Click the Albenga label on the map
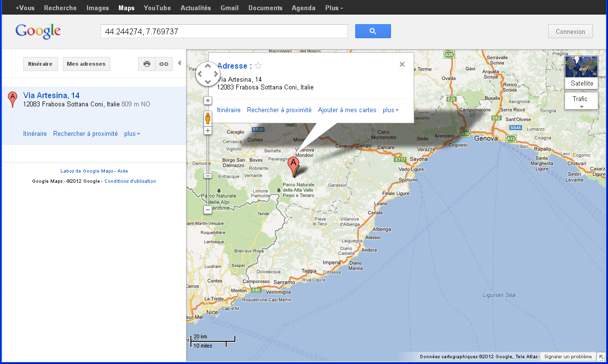This screenshot has width=608, height=364. [381, 229]
